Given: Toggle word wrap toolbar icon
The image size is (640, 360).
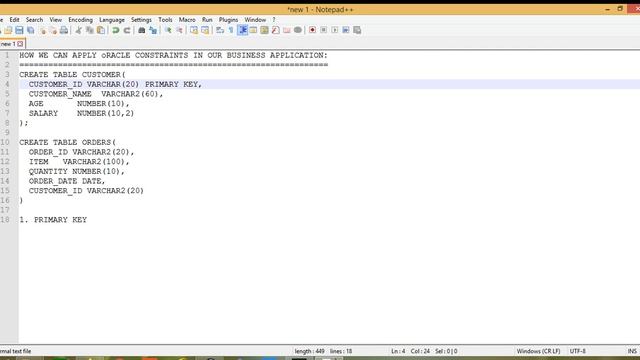Looking at the screenshot, I should click(220, 30).
